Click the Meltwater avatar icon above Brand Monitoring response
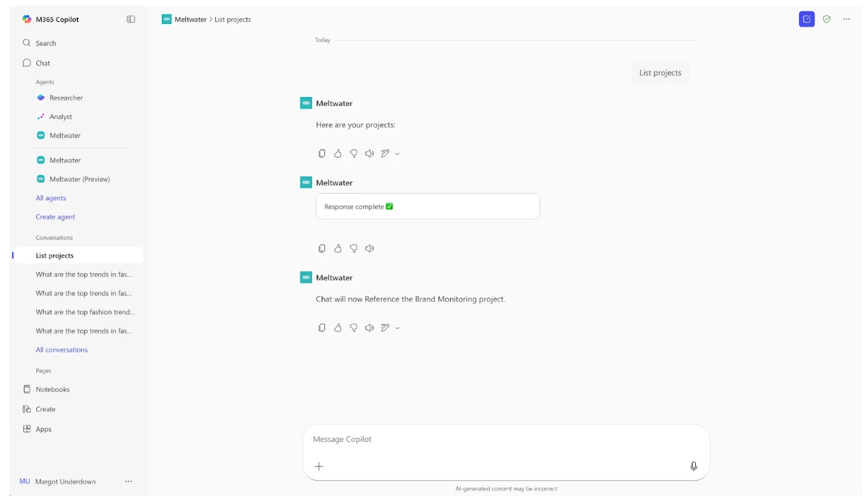 [306, 277]
